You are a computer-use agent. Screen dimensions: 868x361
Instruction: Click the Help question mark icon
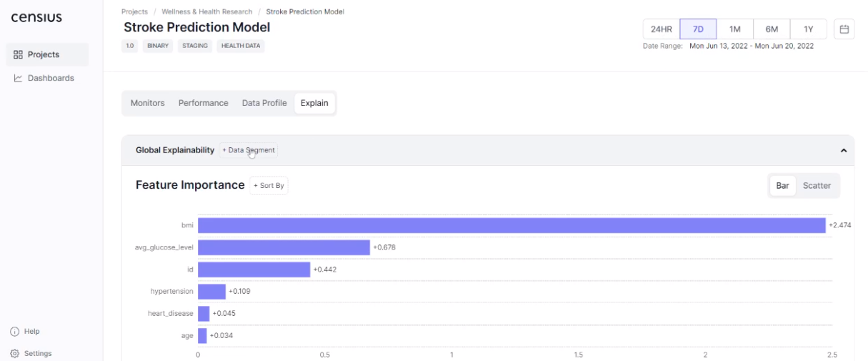click(14, 332)
